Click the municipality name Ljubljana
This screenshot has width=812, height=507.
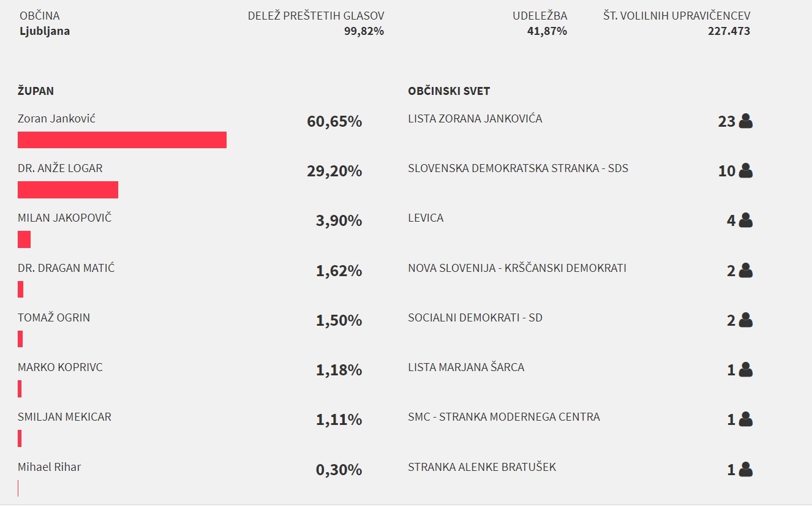click(45, 31)
